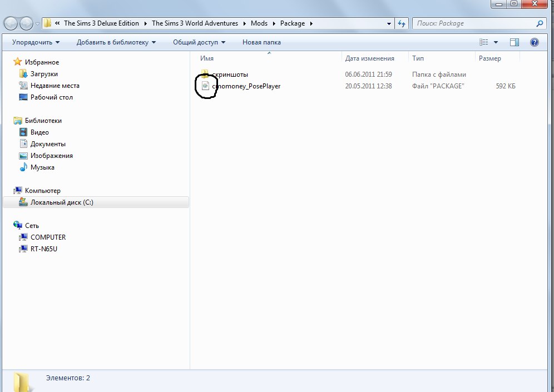Viewport: 554px width, 392px height.
Task: Open the Загрузки folder in favorites
Action: pyautogui.click(x=44, y=74)
